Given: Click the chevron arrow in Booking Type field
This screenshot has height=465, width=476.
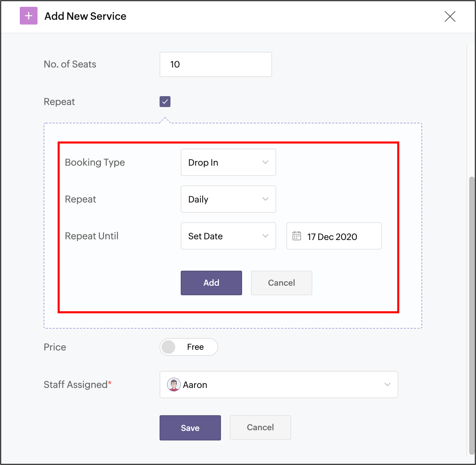Looking at the screenshot, I should pyautogui.click(x=265, y=162).
